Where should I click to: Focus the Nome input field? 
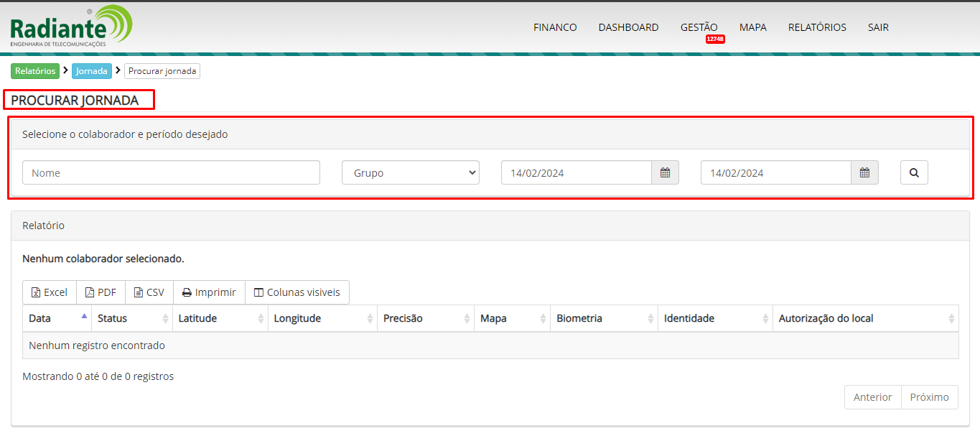[x=171, y=172]
